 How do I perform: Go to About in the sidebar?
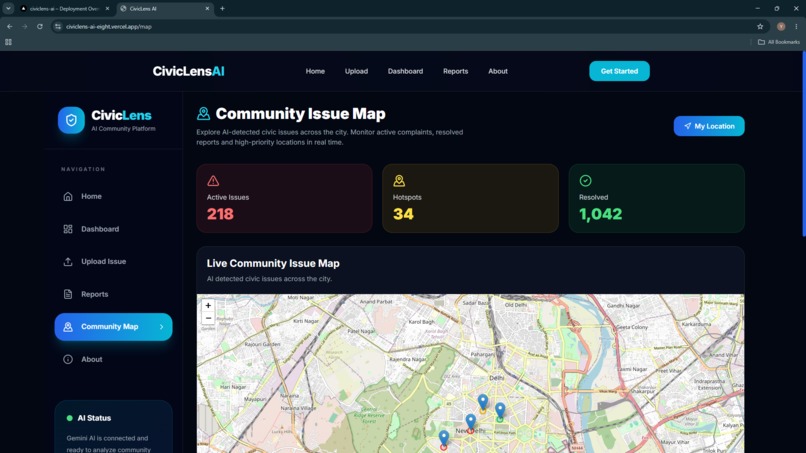pyautogui.click(x=113, y=359)
